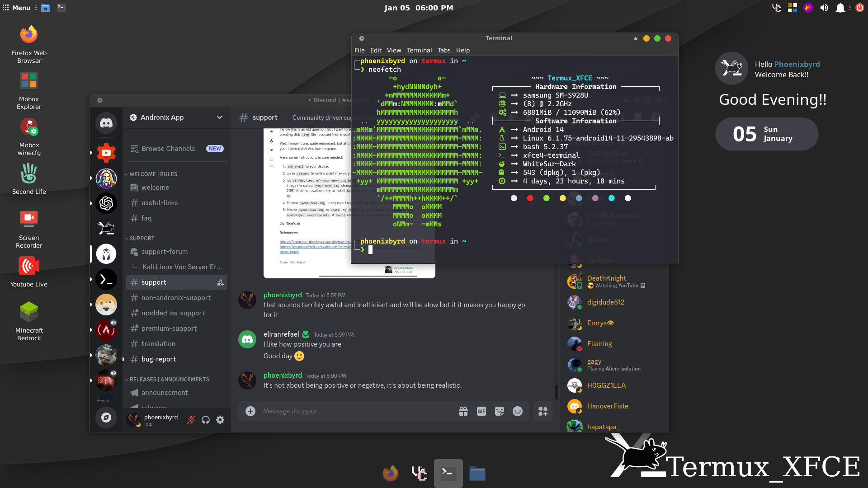This screenshot has height=488, width=868.
Task: Open the sticker picker in message bar
Action: [500, 411]
